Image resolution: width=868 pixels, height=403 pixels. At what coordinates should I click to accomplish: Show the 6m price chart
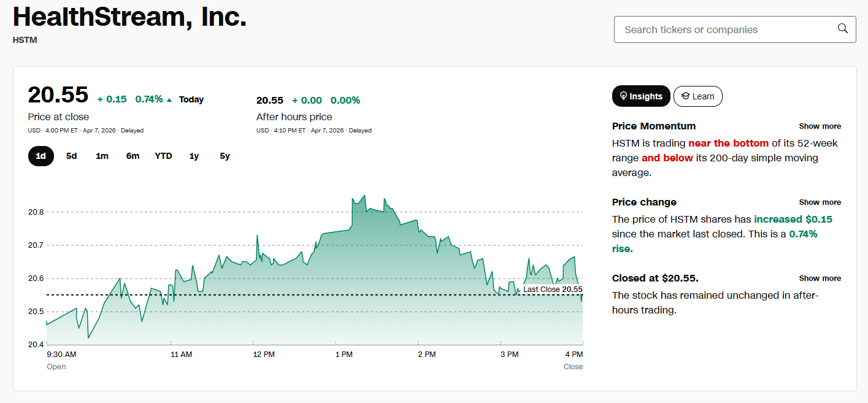pyautogui.click(x=133, y=156)
